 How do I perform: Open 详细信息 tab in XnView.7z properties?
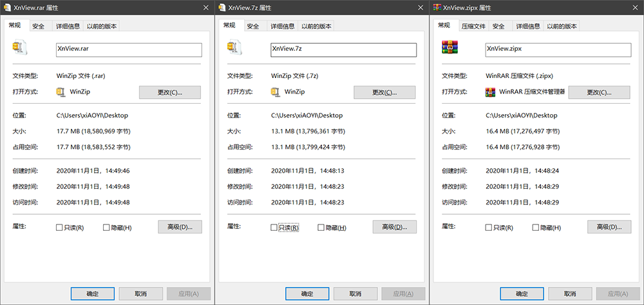coord(283,26)
